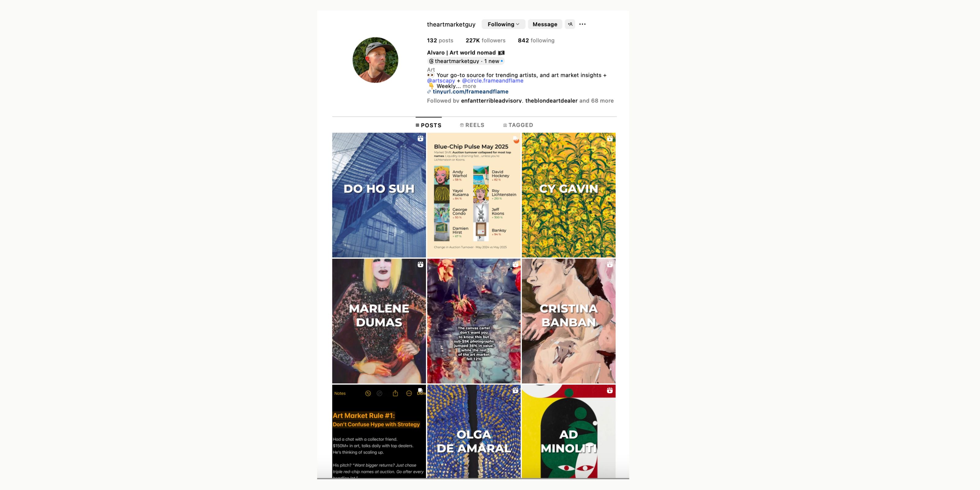Select the Posts tab

pyautogui.click(x=428, y=125)
